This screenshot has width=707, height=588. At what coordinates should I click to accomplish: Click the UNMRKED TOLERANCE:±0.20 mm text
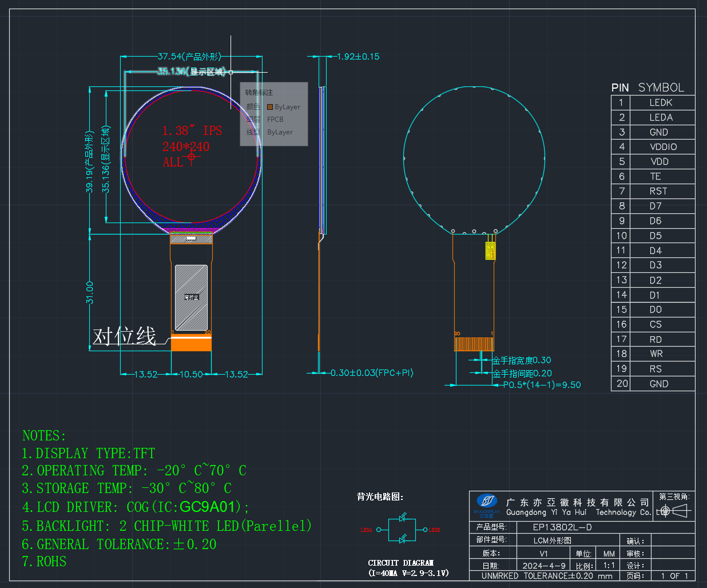click(547, 576)
